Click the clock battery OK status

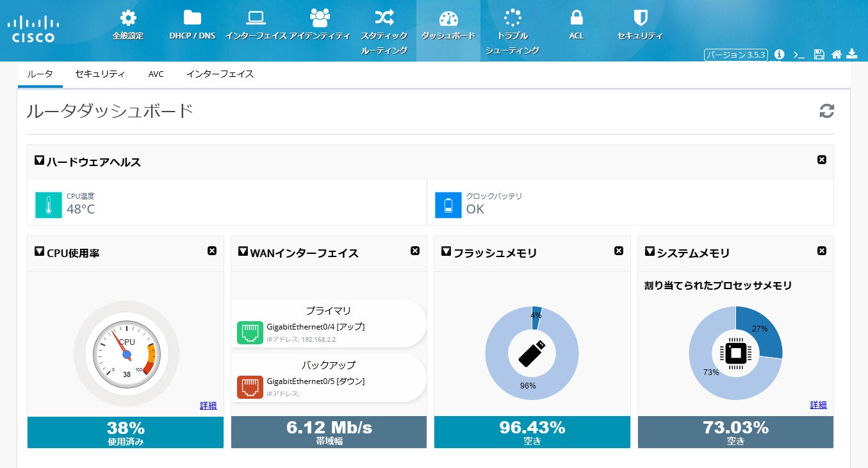475,209
